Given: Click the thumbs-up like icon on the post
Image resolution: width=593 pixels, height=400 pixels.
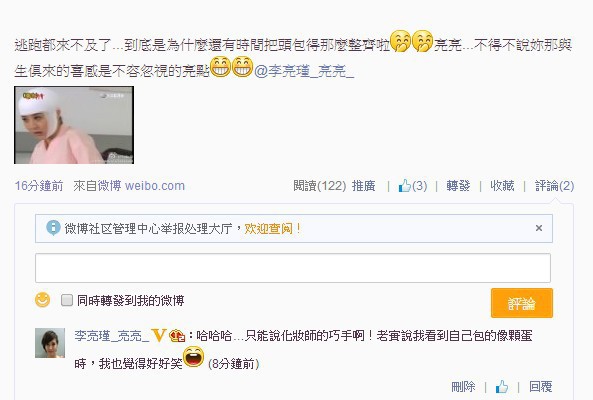Looking at the screenshot, I should coord(405,185).
